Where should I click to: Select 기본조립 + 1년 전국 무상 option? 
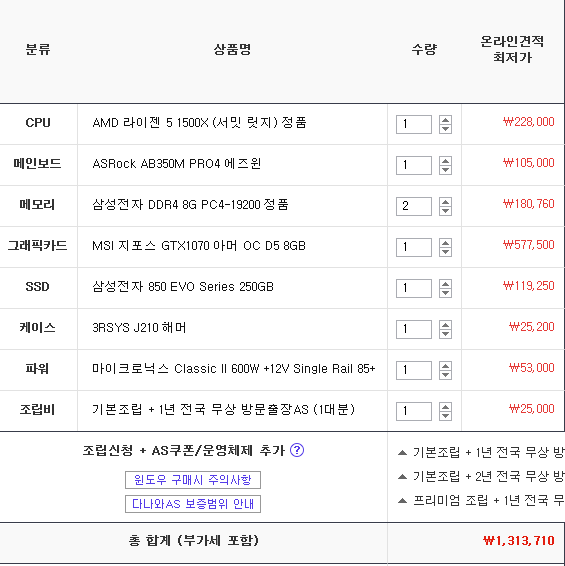tap(481, 452)
